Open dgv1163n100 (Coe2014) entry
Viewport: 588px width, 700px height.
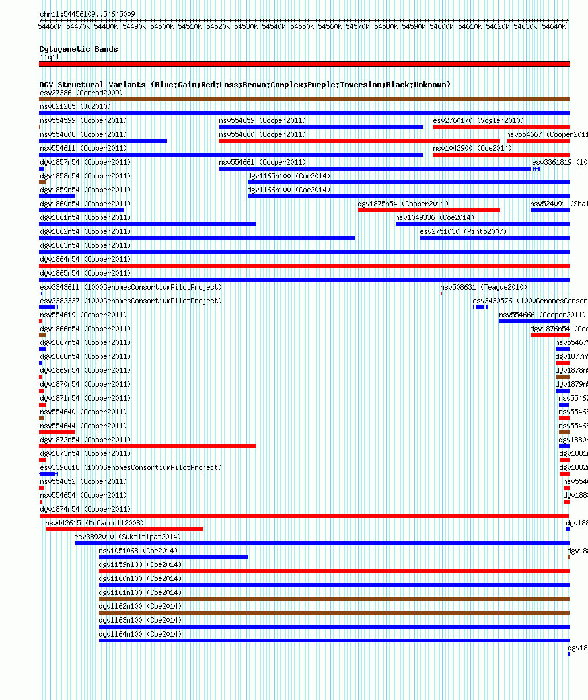pos(140,619)
